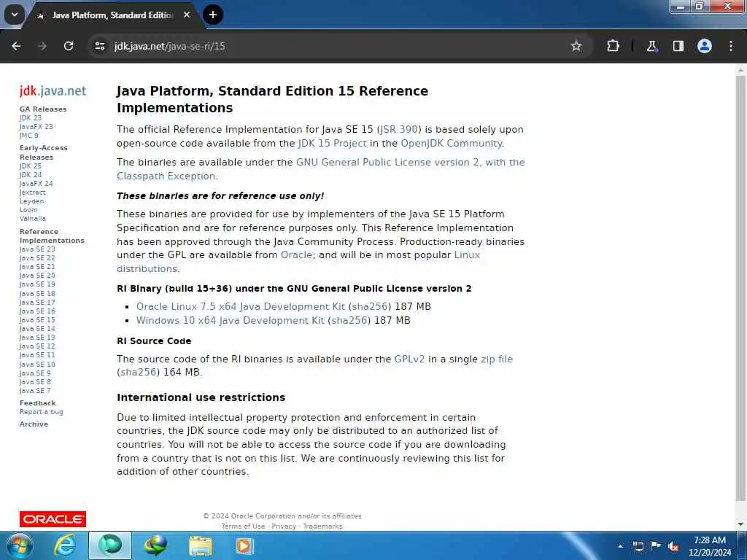Open the Windows Start menu

(19, 545)
